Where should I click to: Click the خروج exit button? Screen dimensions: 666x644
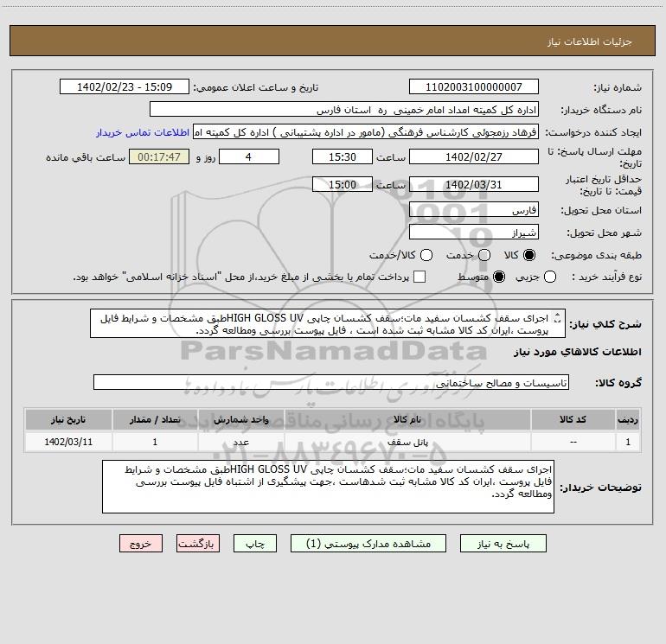(141, 544)
